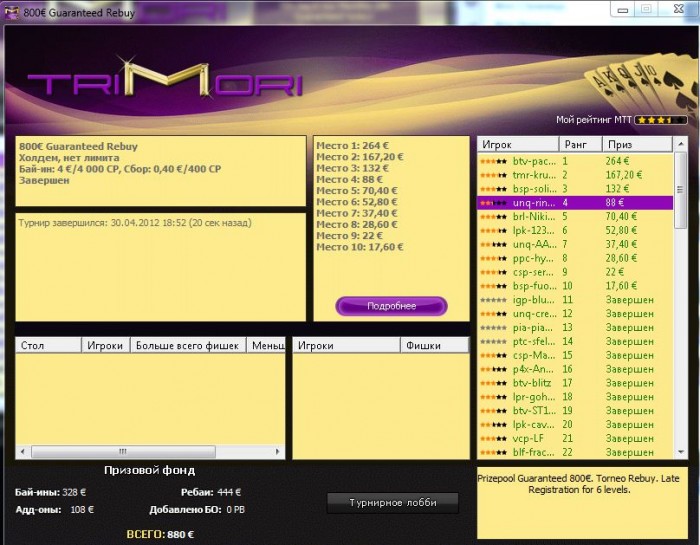The height and width of the screenshot is (545, 700).
Task: Click Стол column header
Action: (x=49, y=345)
